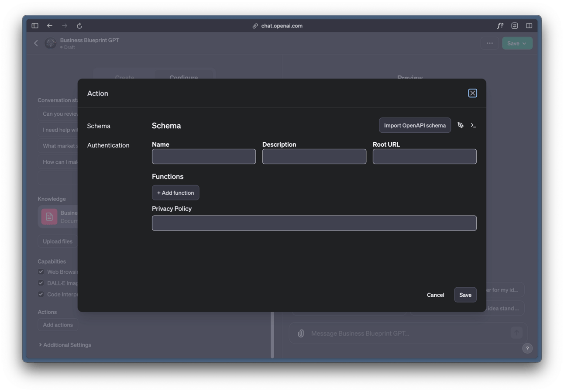Viewport: 564px width, 392px height.
Task: Click + Add function button
Action: [175, 193]
